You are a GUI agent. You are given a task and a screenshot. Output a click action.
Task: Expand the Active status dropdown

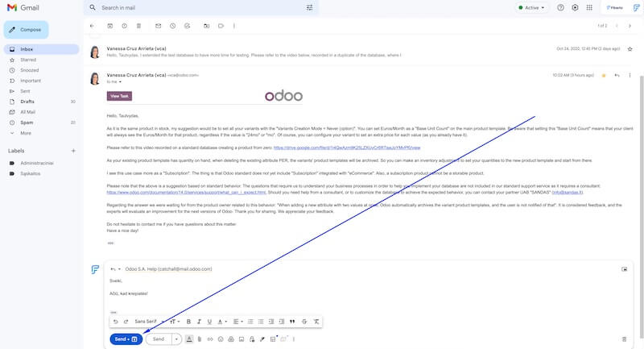tap(543, 8)
